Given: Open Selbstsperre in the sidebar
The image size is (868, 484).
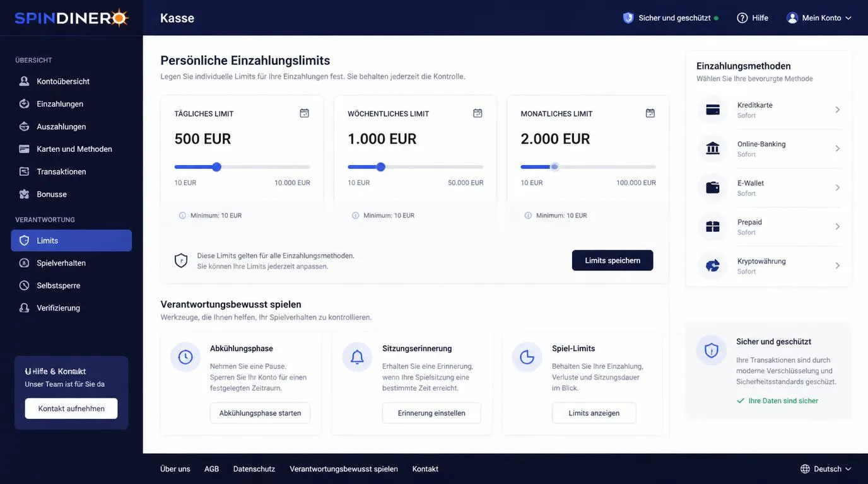Looking at the screenshot, I should click(x=71, y=285).
